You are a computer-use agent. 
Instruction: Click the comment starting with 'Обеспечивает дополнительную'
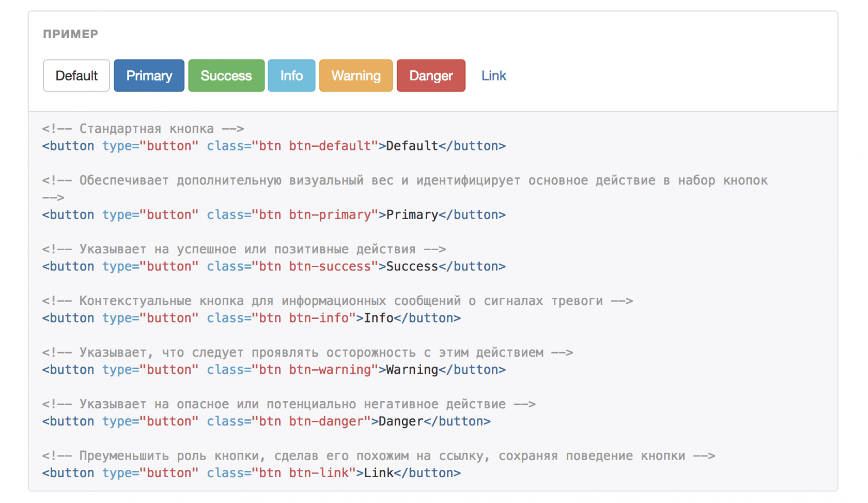point(405,189)
